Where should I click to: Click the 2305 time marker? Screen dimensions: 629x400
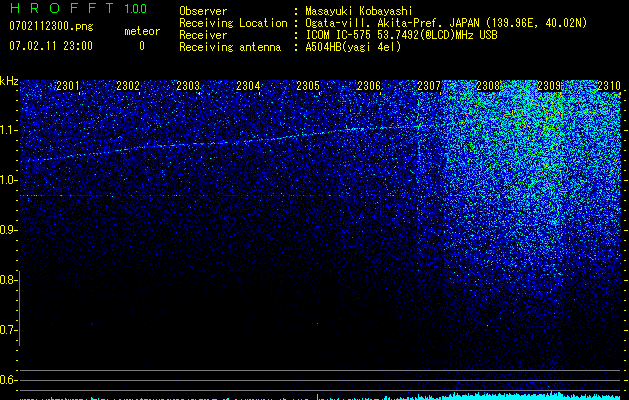point(308,85)
